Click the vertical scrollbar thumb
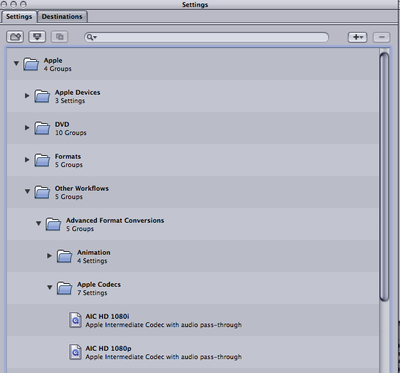Image resolution: width=400 pixels, height=373 pixels. 384,177
